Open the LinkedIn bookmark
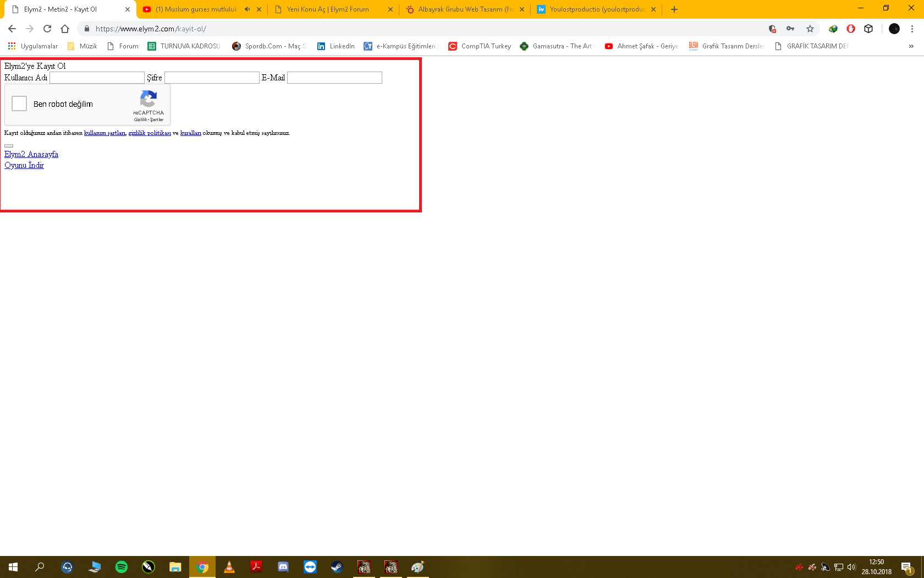 pyautogui.click(x=336, y=46)
